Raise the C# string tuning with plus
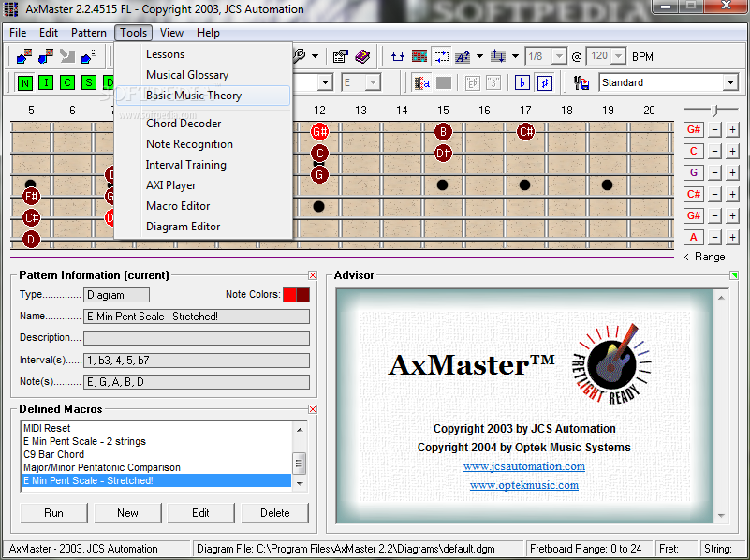 732,194
